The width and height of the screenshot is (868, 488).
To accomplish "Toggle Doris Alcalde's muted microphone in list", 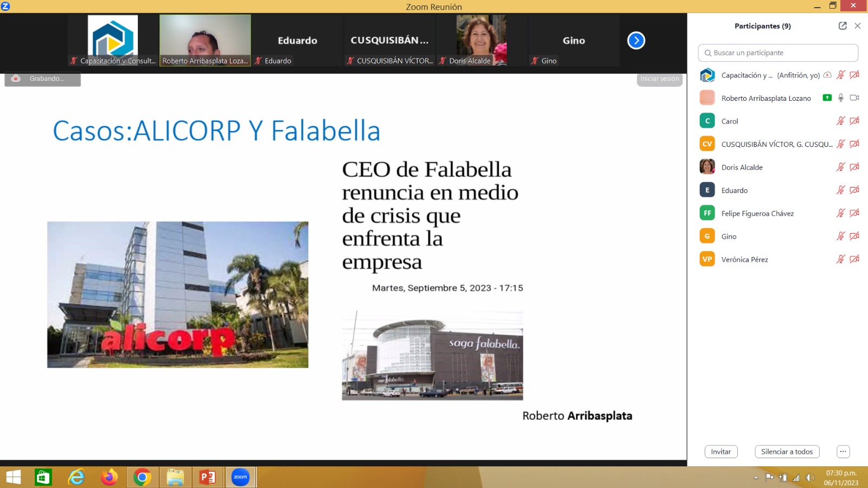I will coord(840,167).
